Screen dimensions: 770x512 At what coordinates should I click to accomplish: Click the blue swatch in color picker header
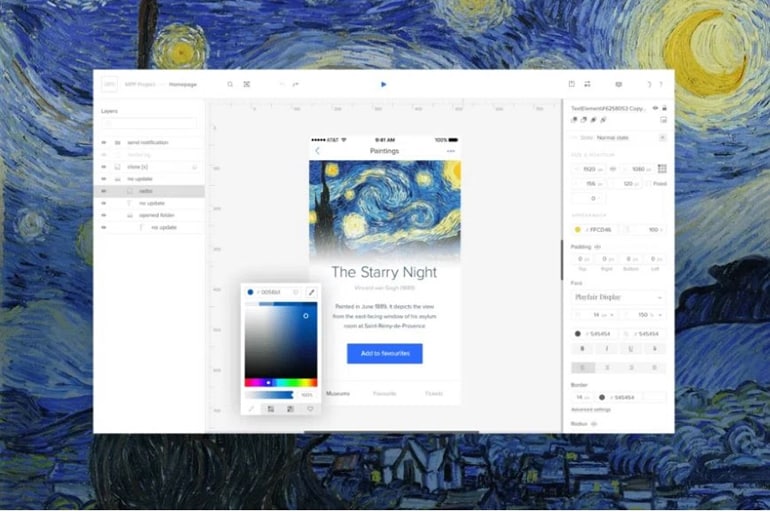click(250, 293)
